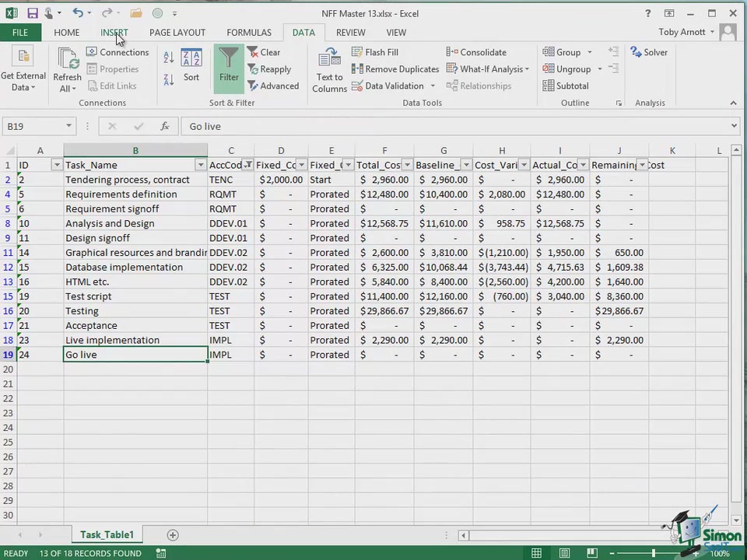This screenshot has height=560, width=747.
Task: Open Cost_Variance column filter dropdown
Action: tap(524, 165)
